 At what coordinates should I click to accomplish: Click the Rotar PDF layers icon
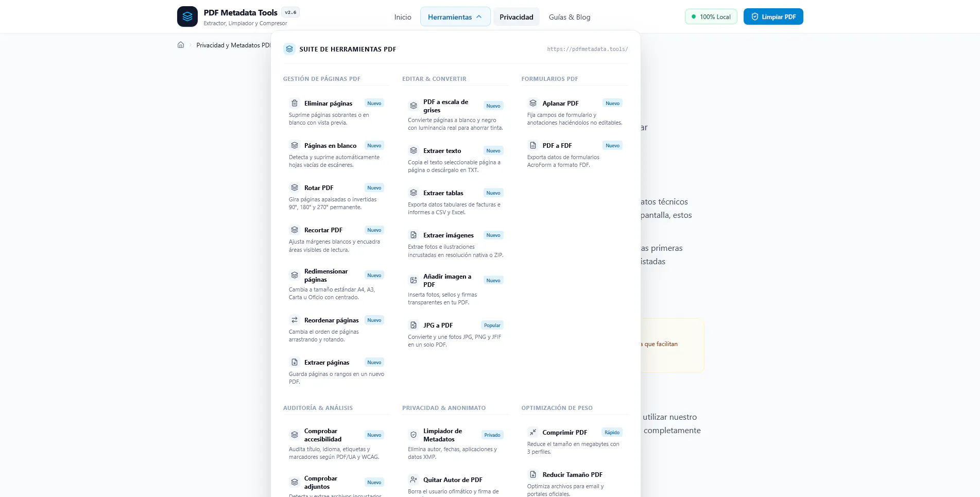coord(295,187)
